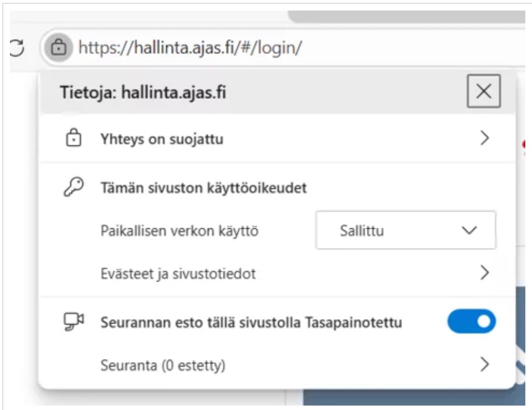
Task: Open the Yhteys on suojattu connection details
Action: click(x=162, y=139)
